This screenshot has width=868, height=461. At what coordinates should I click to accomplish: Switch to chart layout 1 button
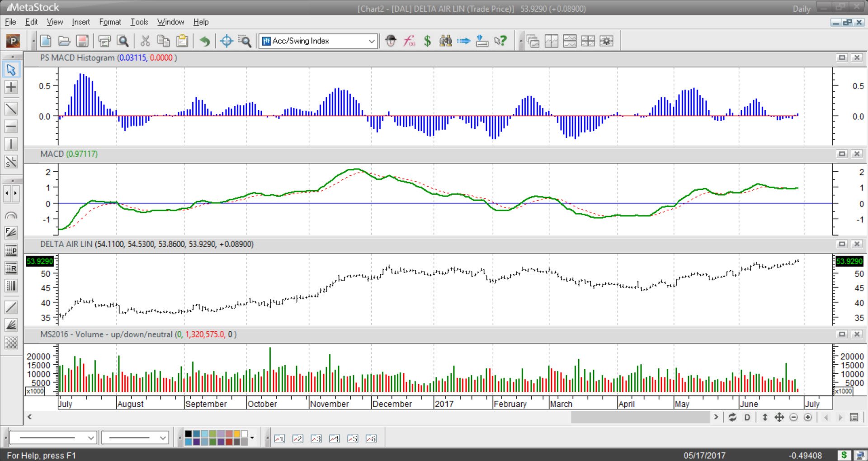pyautogui.click(x=279, y=438)
